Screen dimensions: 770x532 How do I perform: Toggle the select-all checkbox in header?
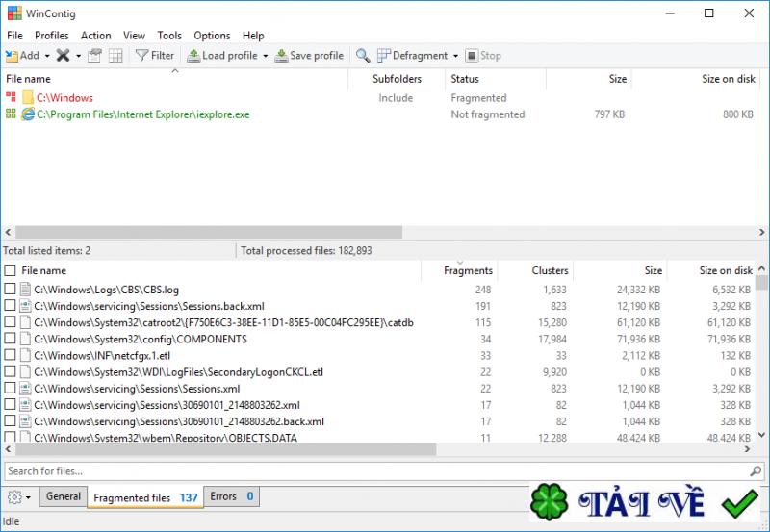click(10, 270)
